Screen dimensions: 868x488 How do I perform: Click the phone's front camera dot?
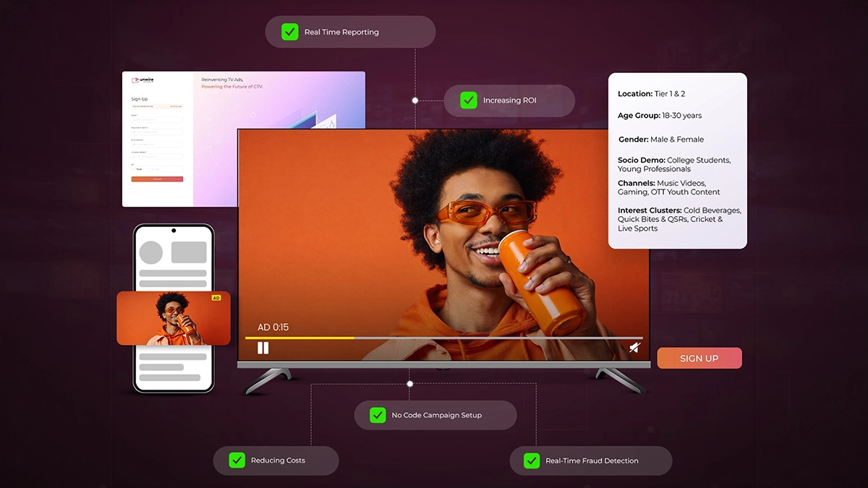click(x=174, y=231)
